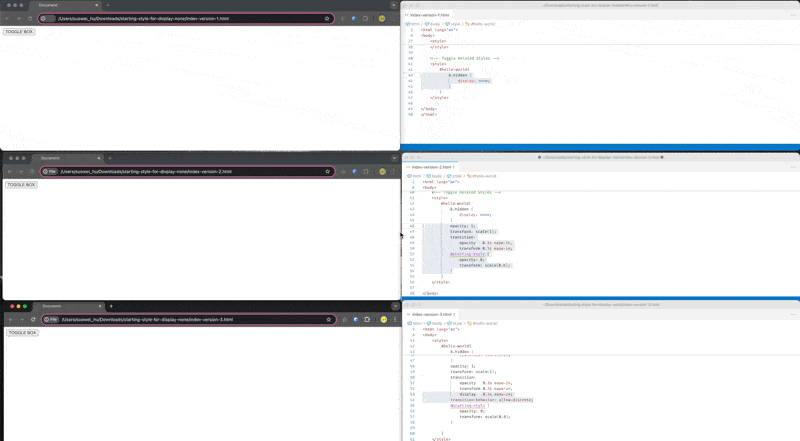
Task: Reload the index-version-3.html browser page
Action: [x=34, y=319]
